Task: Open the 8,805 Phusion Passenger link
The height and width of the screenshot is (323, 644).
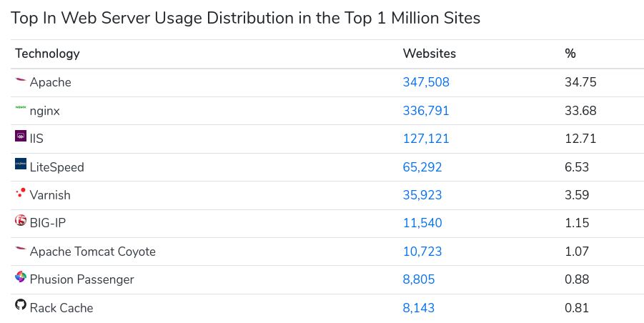Action: 419,279
